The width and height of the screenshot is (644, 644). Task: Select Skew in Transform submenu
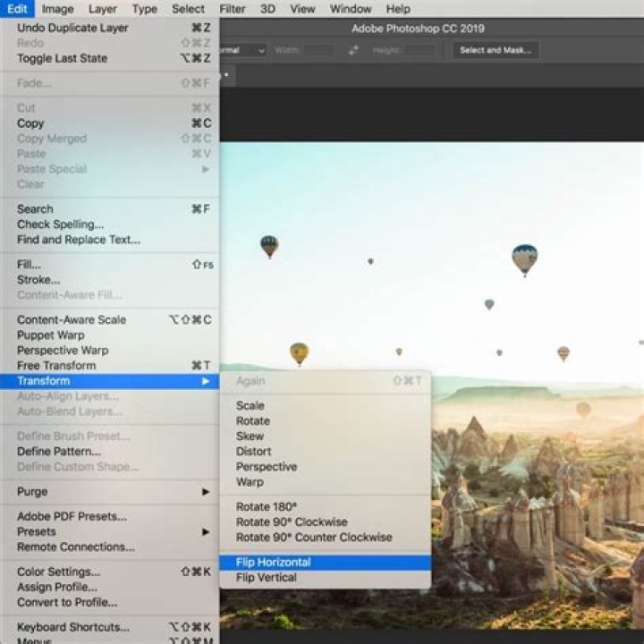coord(326,436)
